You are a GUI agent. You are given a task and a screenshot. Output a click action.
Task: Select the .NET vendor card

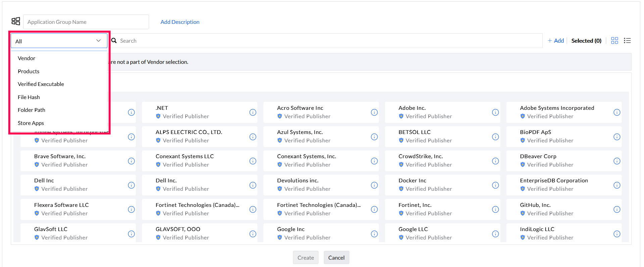click(200, 112)
